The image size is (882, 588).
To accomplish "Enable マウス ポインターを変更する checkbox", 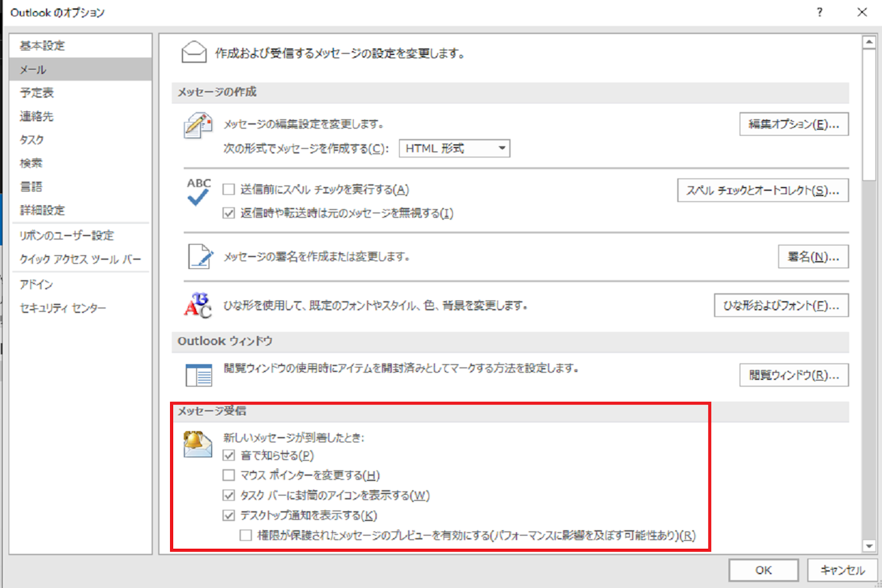I will click(x=229, y=475).
